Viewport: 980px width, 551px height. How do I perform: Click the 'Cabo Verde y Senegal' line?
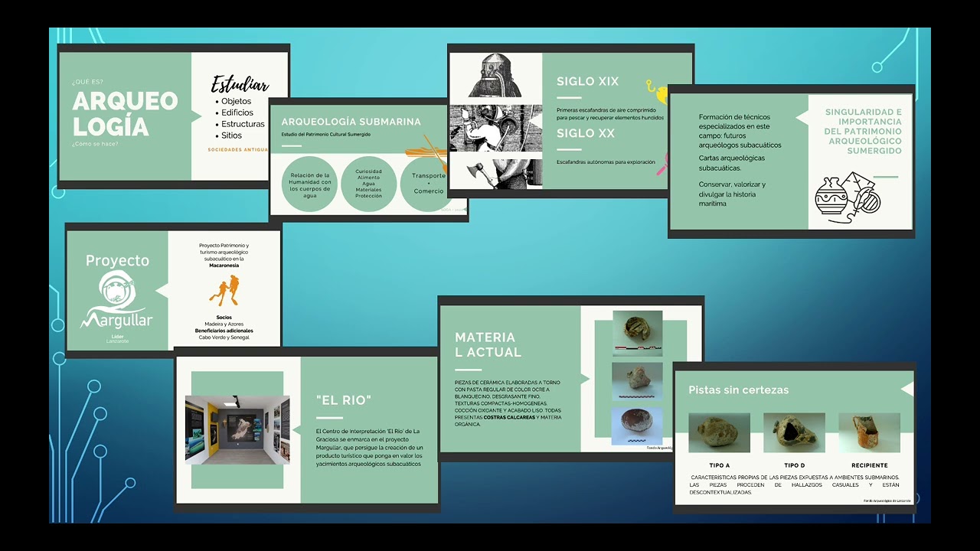tap(224, 337)
